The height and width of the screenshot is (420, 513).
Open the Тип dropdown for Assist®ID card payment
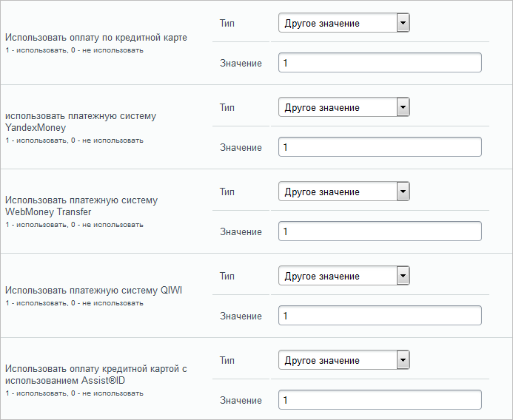coord(344,360)
